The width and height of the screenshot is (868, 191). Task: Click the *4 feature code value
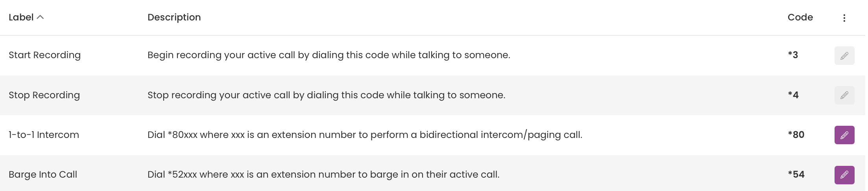coord(793,95)
